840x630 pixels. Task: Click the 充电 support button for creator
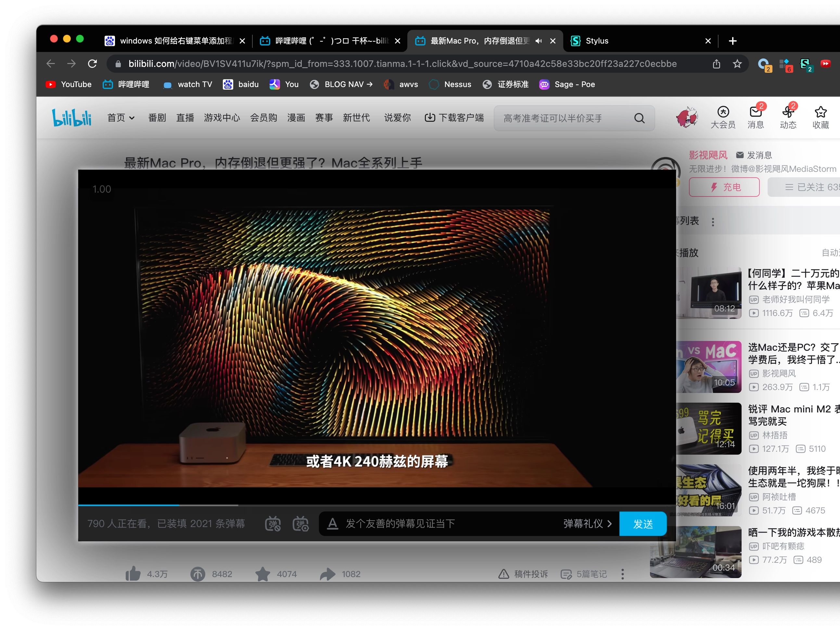click(723, 187)
